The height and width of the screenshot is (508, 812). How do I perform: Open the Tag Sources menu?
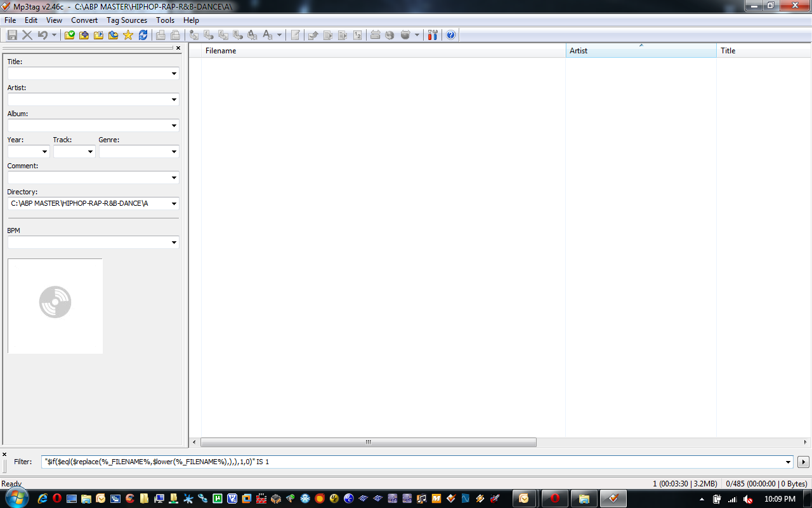click(x=127, y=20)
